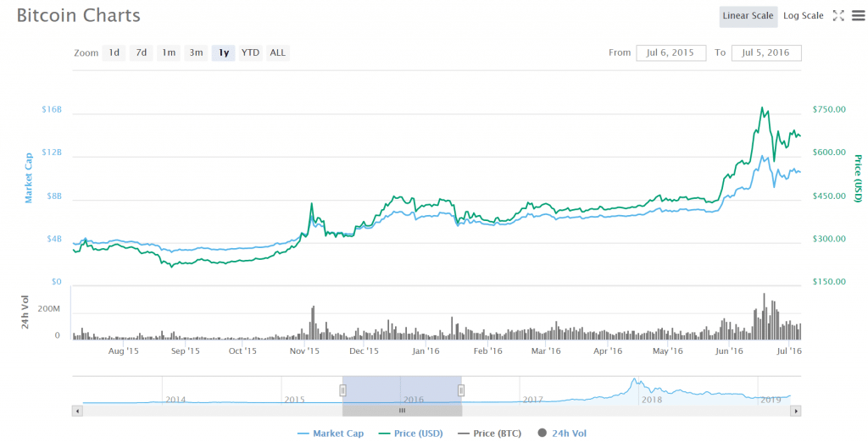Click the navigator right scroll arrow

[x=795, y=411]
